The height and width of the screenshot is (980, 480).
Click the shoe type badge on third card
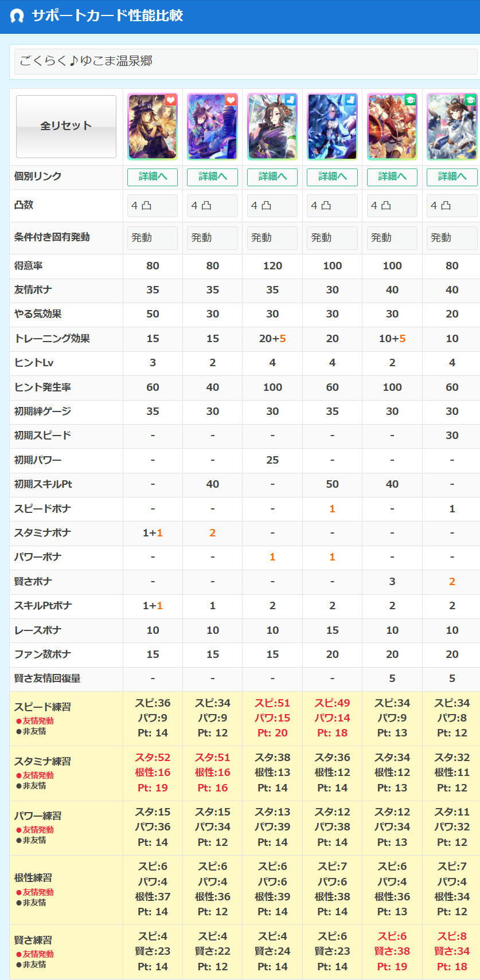click(x=290, y=100)
